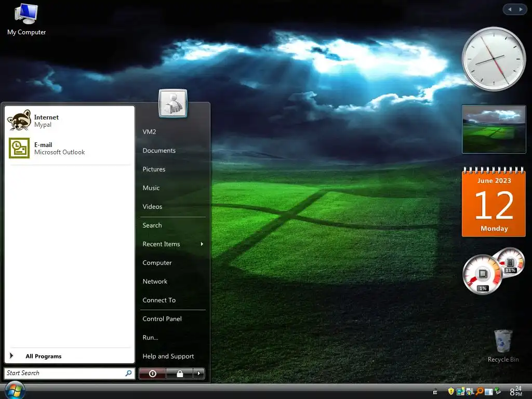Click the Microsoft Outlook E-mail icon

pos(19,148)
